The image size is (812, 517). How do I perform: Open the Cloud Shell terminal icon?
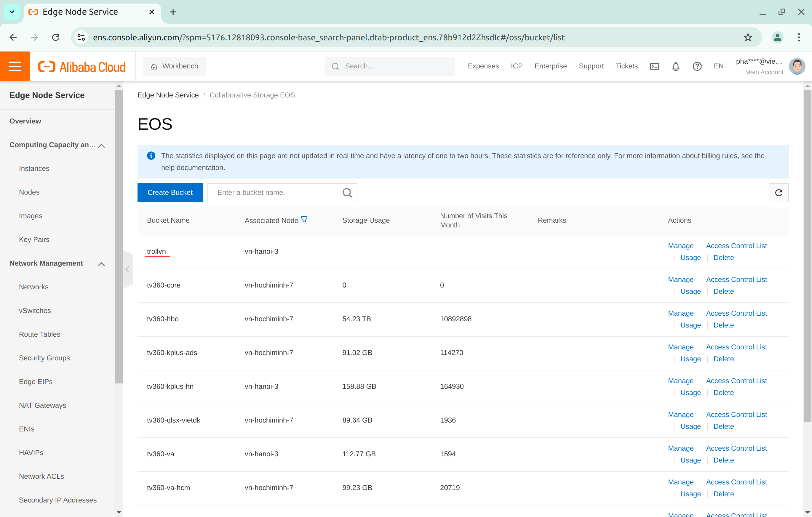[x=654, y=66]
